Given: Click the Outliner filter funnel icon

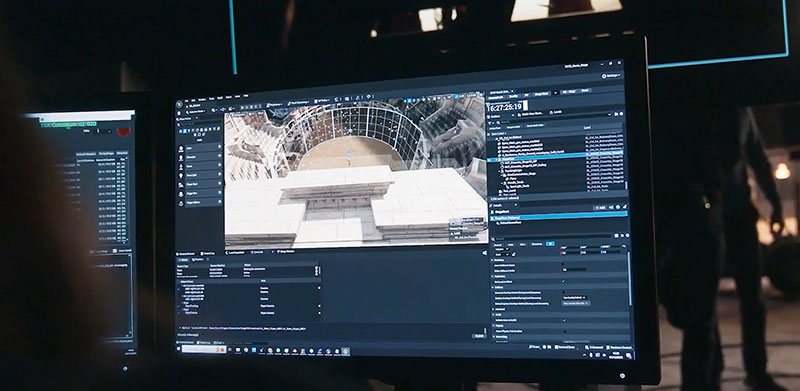Looking at the screenshot, I should point(489,123).
